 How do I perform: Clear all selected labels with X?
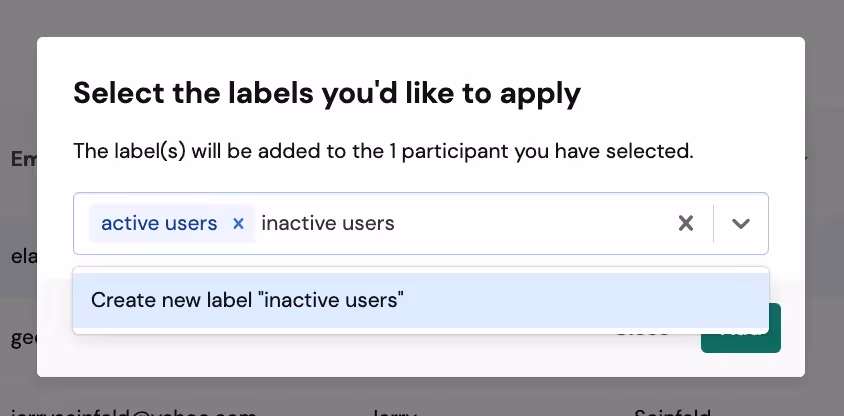point(686,223)
